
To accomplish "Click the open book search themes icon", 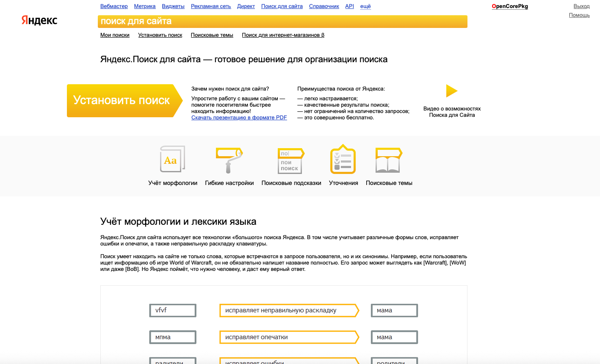I will click(x=389, y=160).
